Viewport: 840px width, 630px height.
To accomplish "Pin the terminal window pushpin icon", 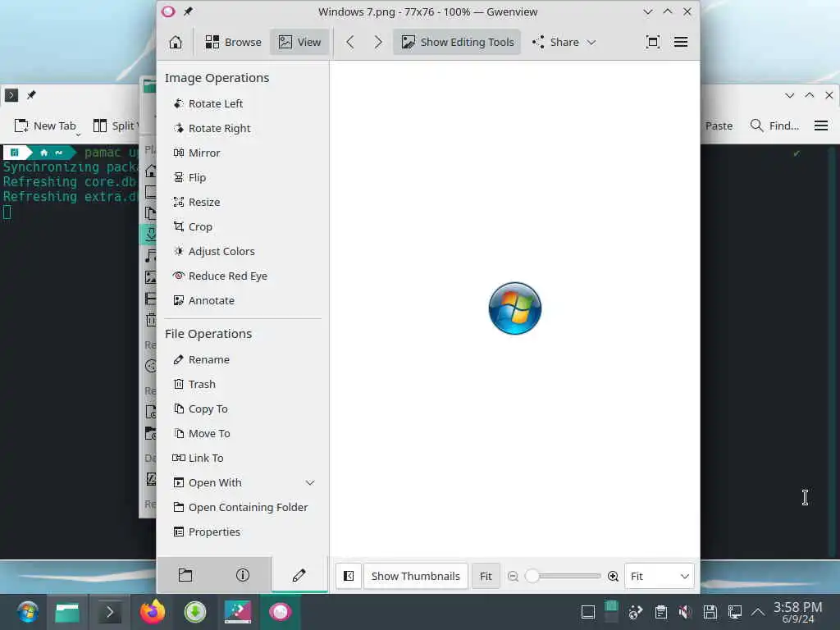I will pyautogui.click(x=31, y=95).
